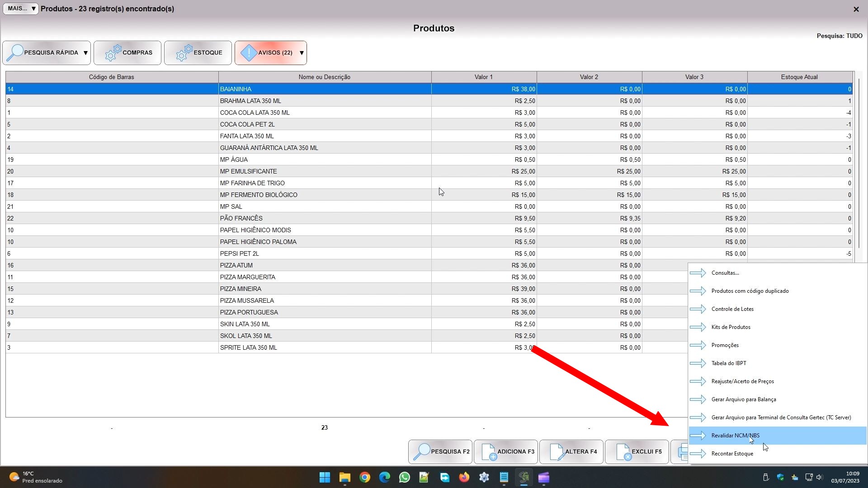Choose Gerar Arquivo para Balança
Screen dimensions: 868x488
pos(778,399)
